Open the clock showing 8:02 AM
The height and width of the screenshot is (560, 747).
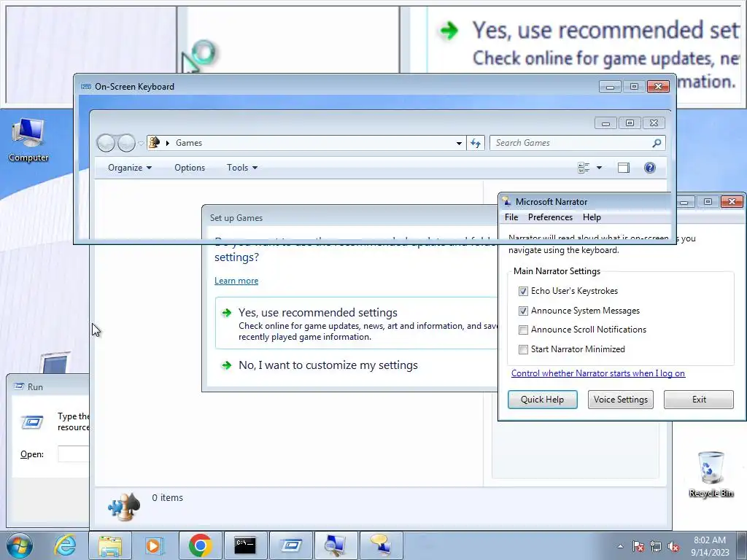[x=710, y=545]
